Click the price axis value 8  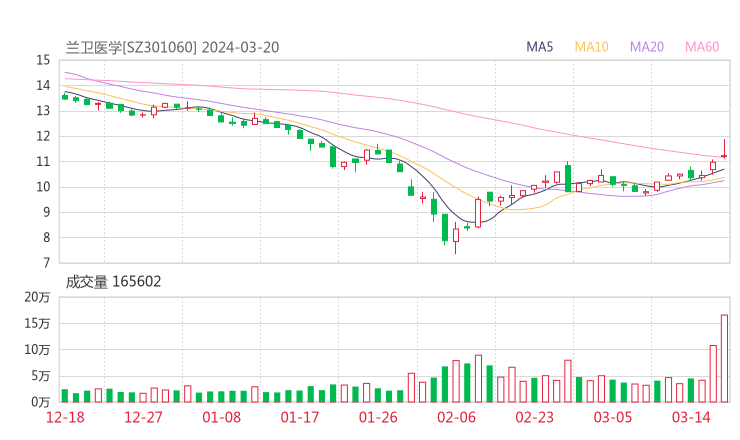click(x=46, y=237)
